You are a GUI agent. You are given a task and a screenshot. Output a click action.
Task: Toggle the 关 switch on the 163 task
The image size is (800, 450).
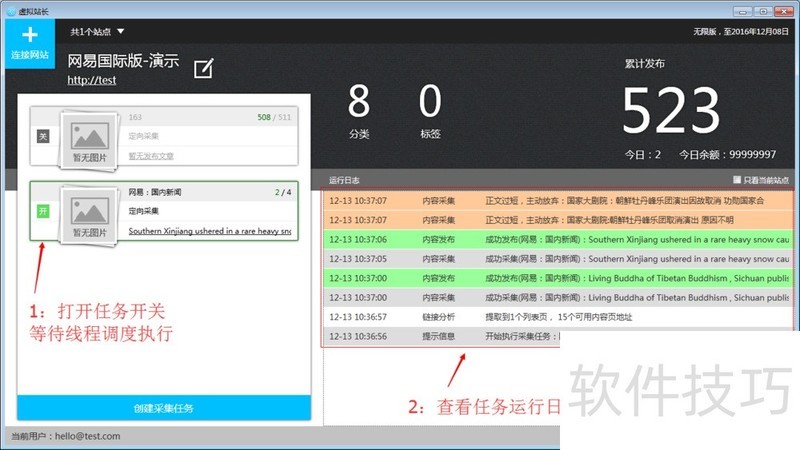click(x=43, y=136)
